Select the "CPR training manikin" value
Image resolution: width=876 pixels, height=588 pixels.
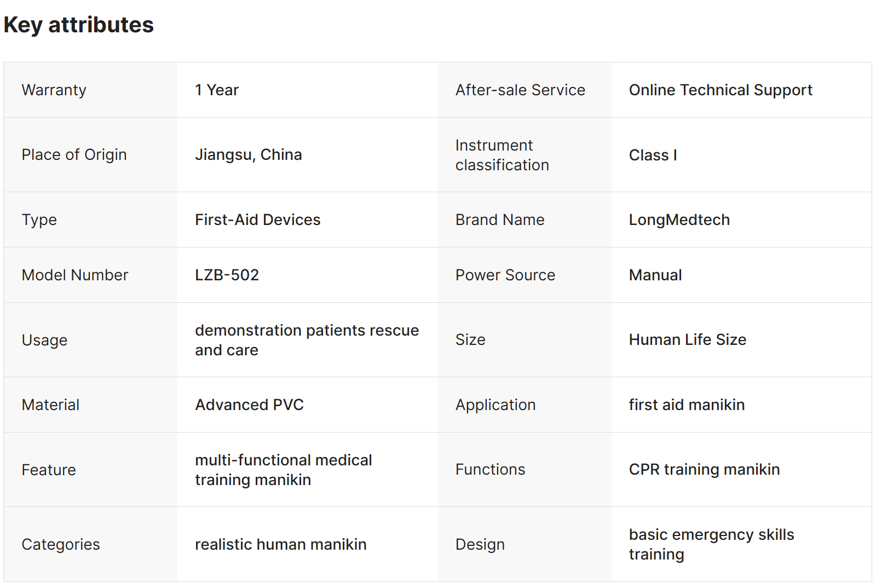coord(704,469)
